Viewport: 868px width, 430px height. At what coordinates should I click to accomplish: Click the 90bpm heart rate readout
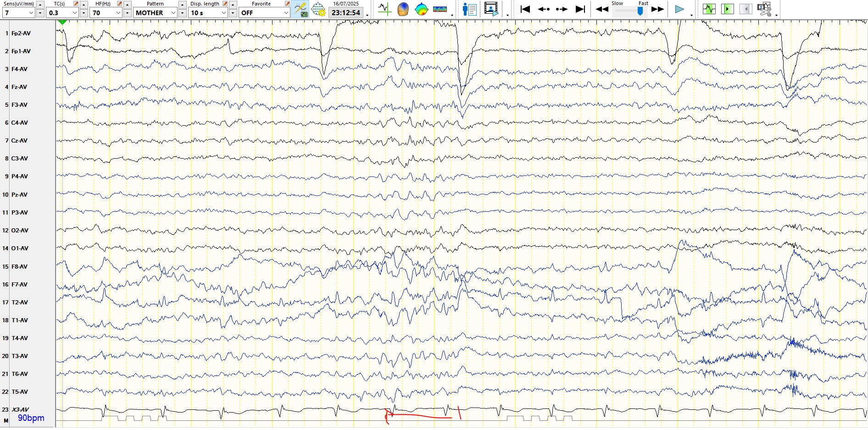coord(31,418)
